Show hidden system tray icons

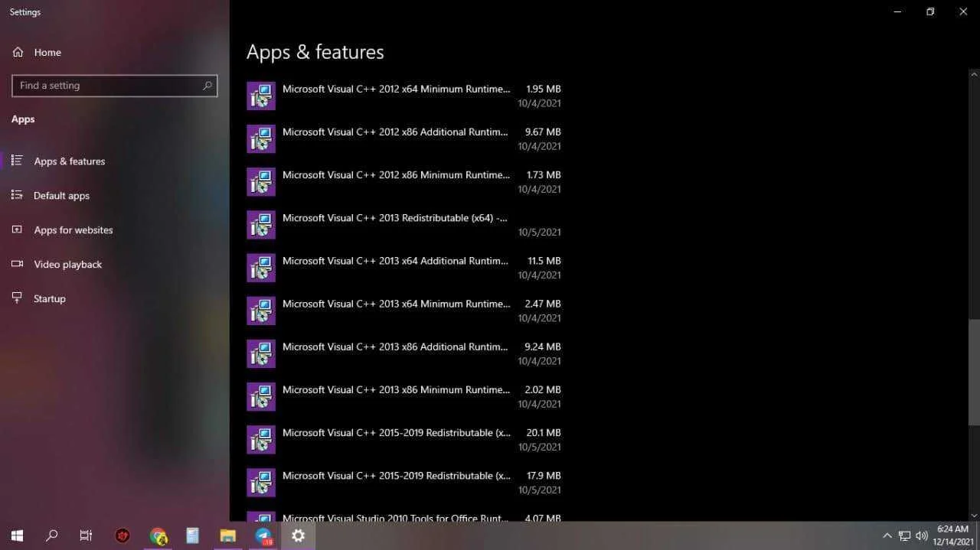pyautogui.click(x=887, y=535)
